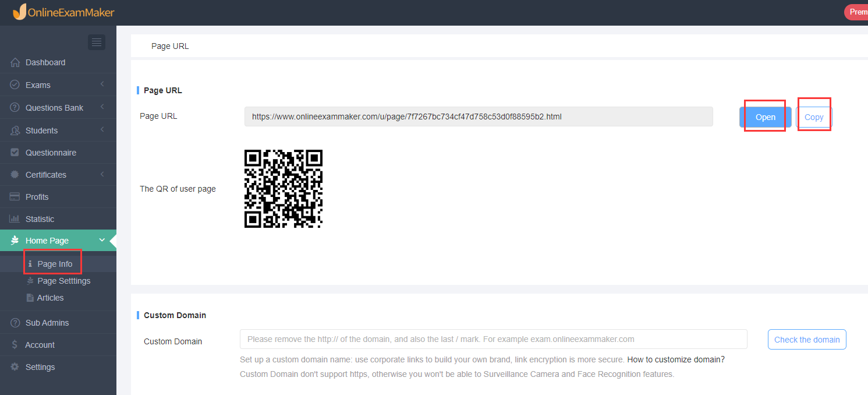Click the Custom Domain input field

(x=494, y=339)
